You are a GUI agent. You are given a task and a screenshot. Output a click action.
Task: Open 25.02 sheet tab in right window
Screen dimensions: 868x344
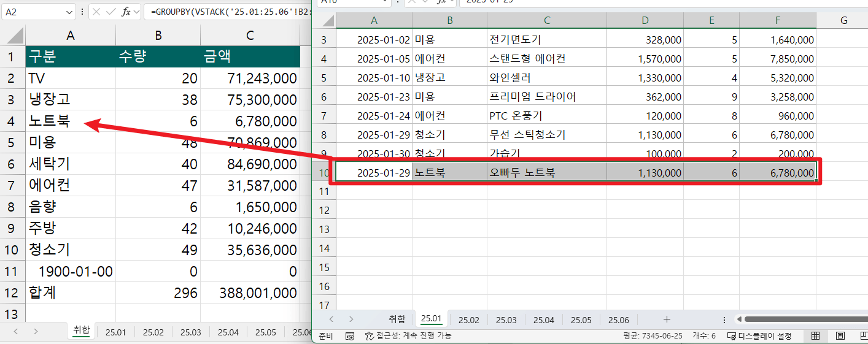468,319
